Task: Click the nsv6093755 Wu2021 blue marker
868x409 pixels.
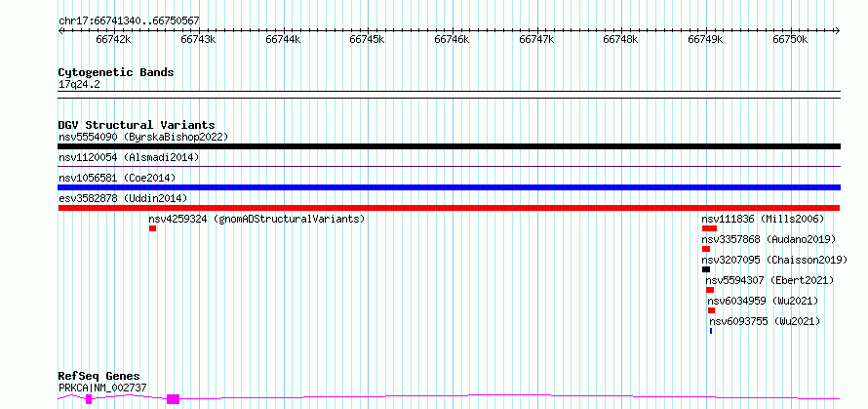Action: pyautogui.click(x=711, y=331)
